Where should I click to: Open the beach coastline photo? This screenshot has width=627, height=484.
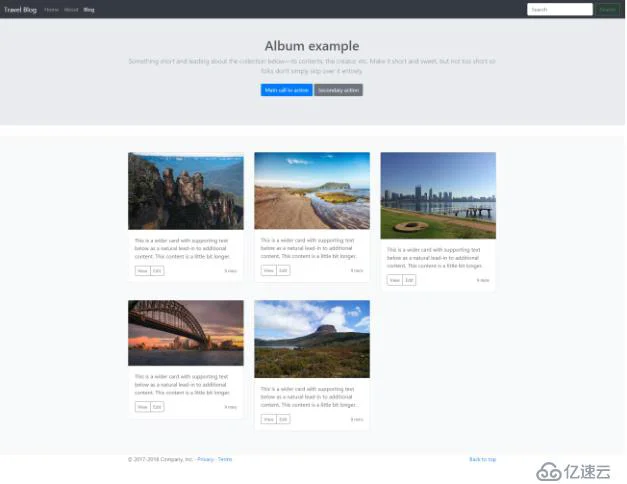[x=312, y=190]
